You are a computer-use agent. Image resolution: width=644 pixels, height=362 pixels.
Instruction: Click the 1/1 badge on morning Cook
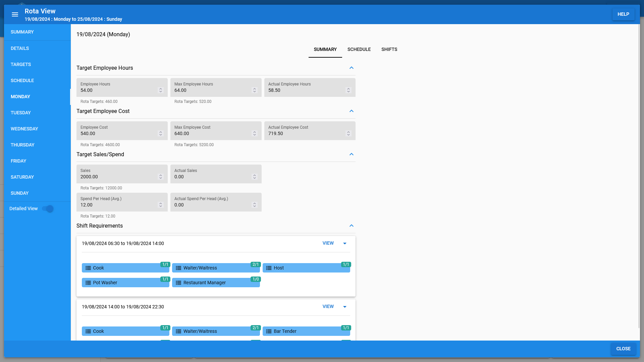[x=165, y=264]
